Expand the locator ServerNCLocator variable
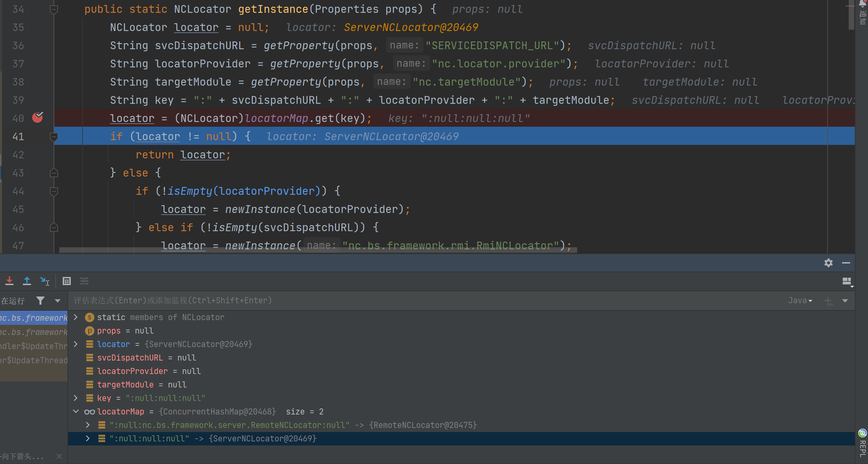Viewport: 868px width, 464px height. pyautogui.click(x=76, y=344)
